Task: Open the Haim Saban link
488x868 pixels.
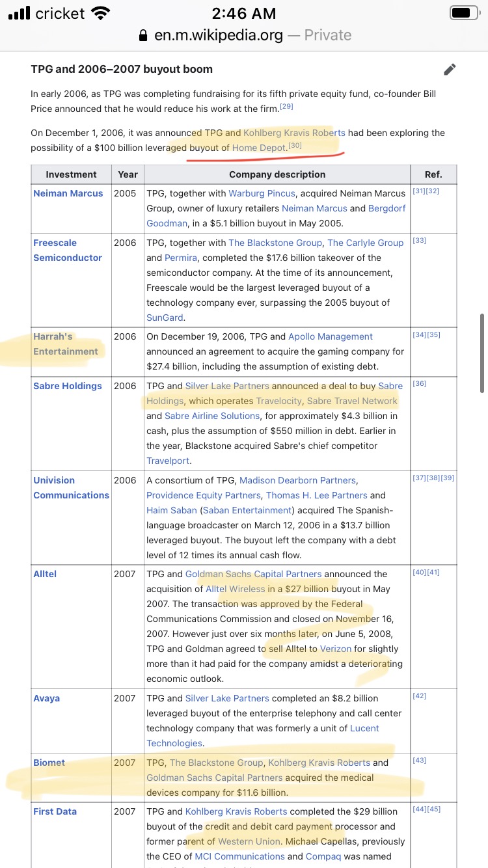Action: click(x=172, y=510)
